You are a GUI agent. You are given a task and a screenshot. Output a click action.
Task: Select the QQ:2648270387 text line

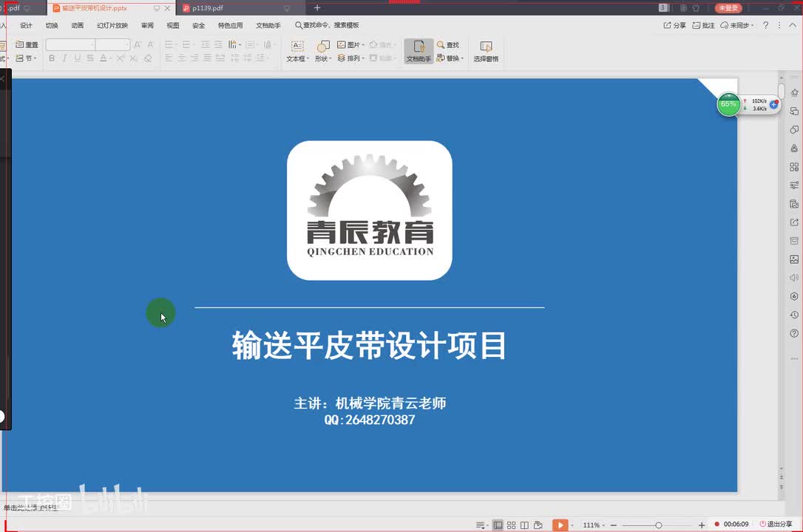coord(370,420)
